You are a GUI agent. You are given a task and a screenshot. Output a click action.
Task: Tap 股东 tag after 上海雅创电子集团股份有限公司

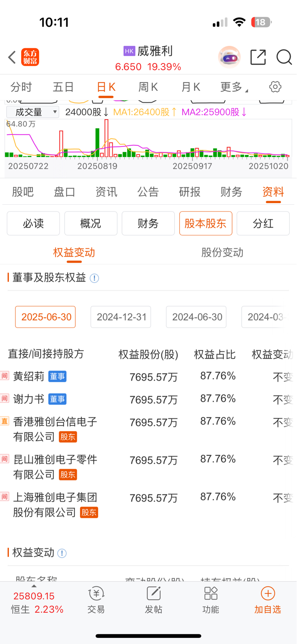coord(89,512)
